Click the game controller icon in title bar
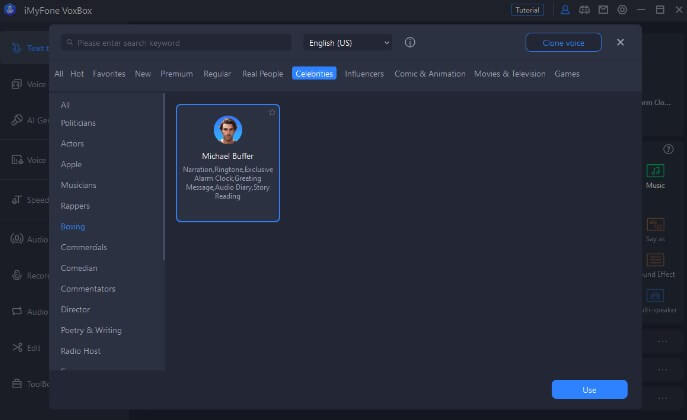 tap(584, 10)
